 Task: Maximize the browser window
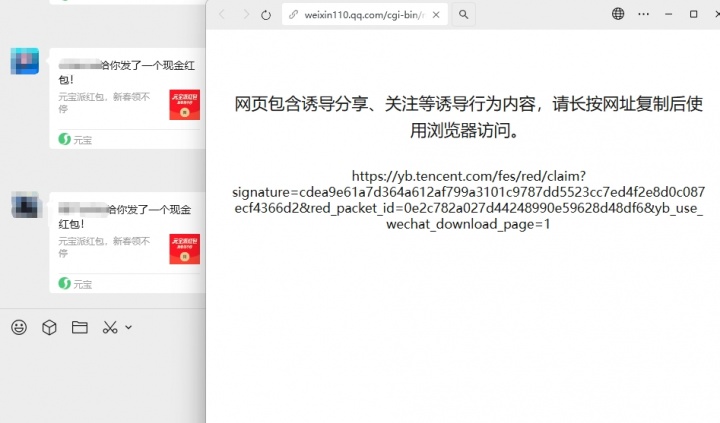(x=694, y=14)
